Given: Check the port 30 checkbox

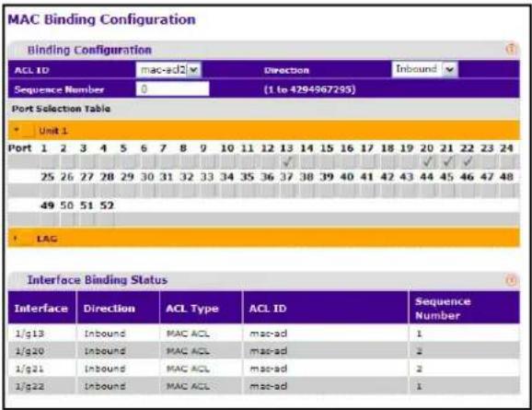Looking at the screenshot, I should coord(147,191).
